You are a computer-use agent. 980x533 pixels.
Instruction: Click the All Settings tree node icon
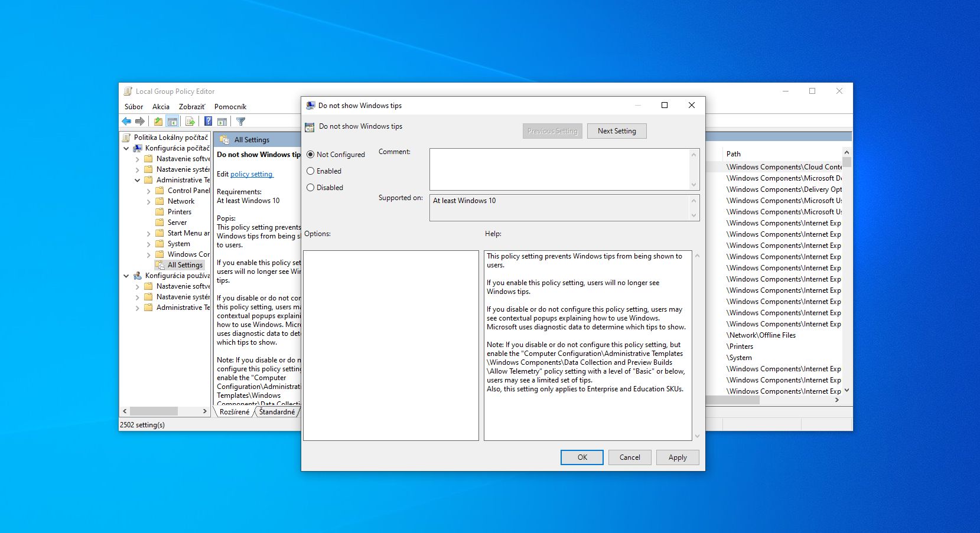pos(159,265)
